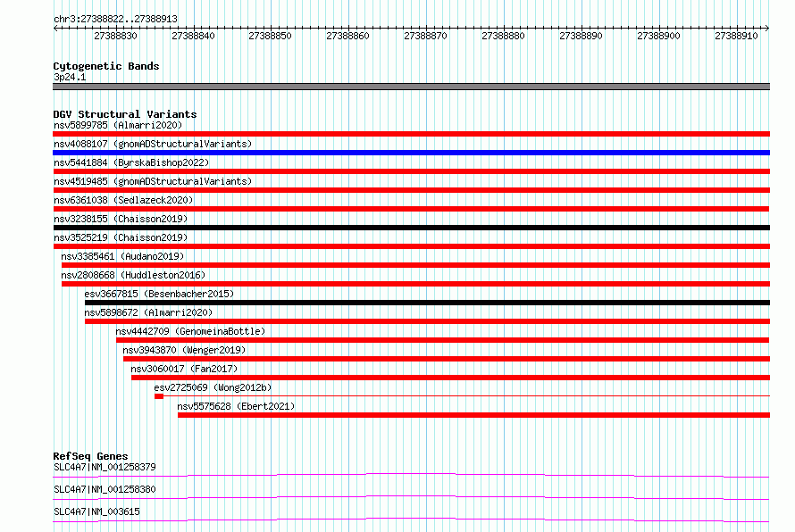
Task: Click the RefSeq Genes track heading
Action: coord(90,456)
